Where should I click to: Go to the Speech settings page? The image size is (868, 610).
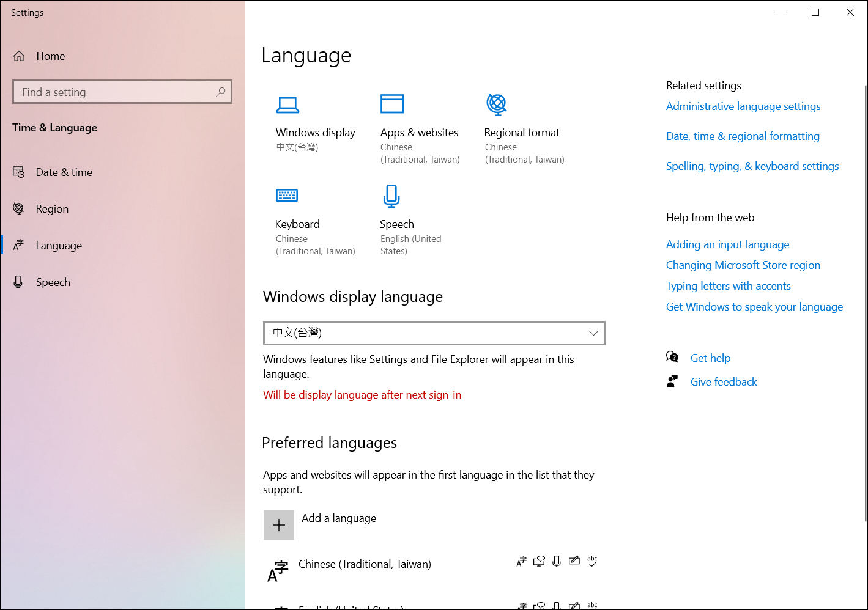[53, 282]
